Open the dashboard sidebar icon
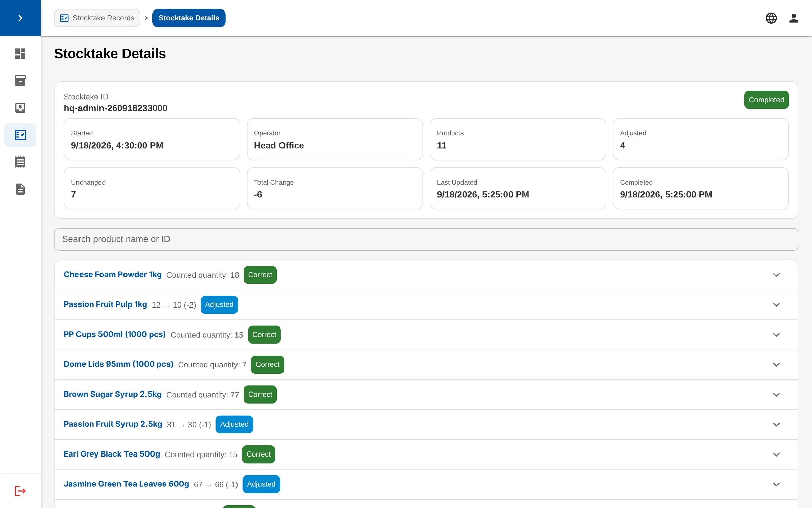The width and height of the screenshot is (812, 508). point(20,54)
